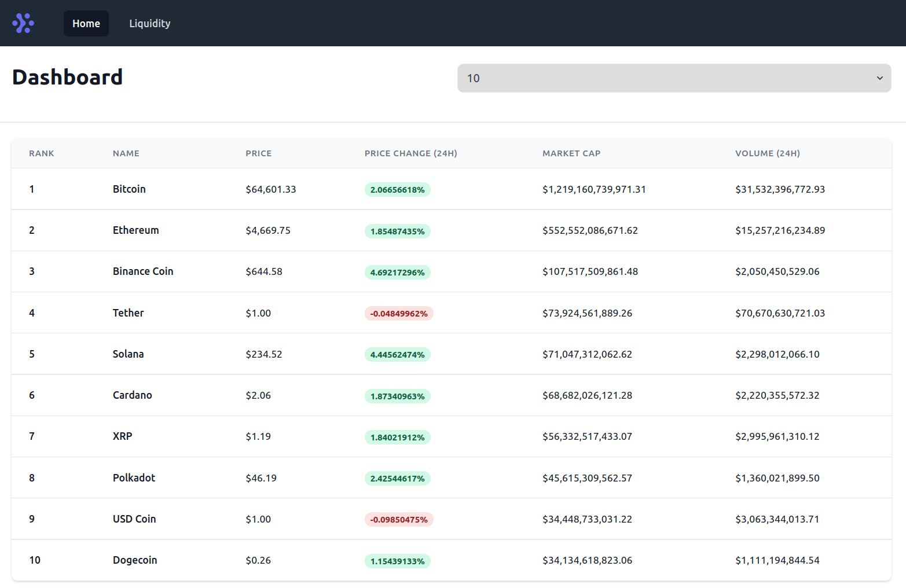Click Binance Coin price $644.58
This screenshot has width=906, height=588.
click(264, 271)
